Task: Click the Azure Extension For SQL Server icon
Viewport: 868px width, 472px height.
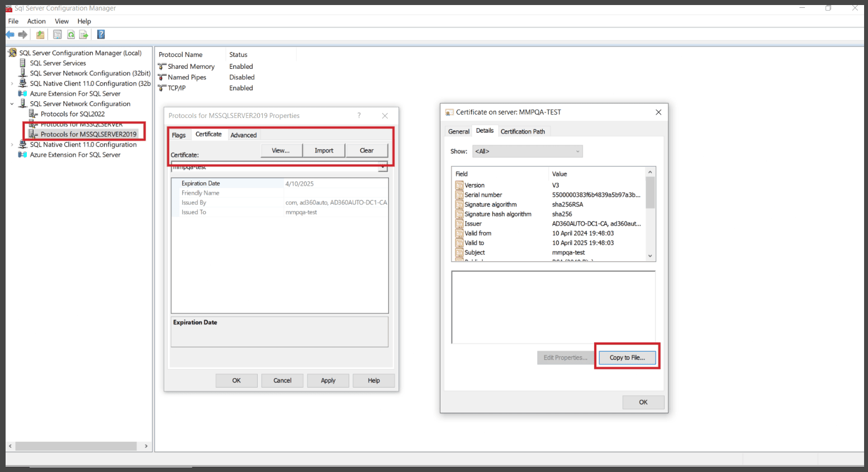Action: pyautogui.click(x=23, y=93)
